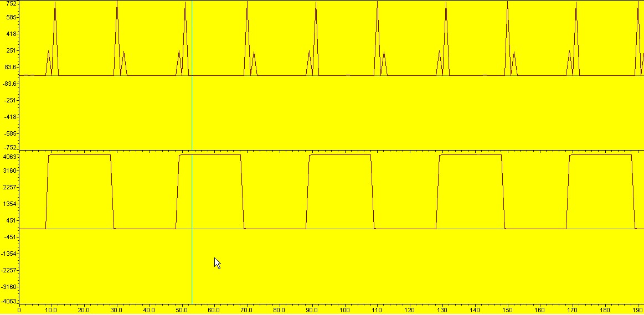Click the X-axis tick label 170
This screenshot has width=644, height=315.
coord(573,311)
